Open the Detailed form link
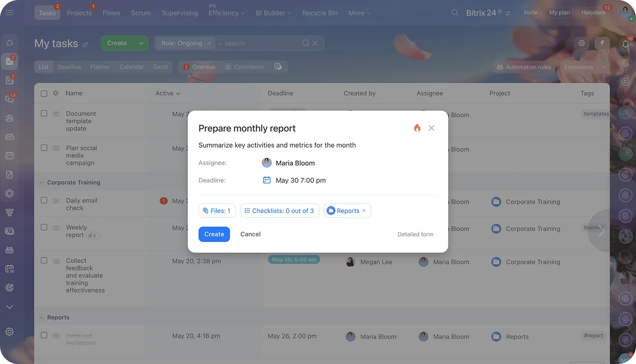 point(415,234)
